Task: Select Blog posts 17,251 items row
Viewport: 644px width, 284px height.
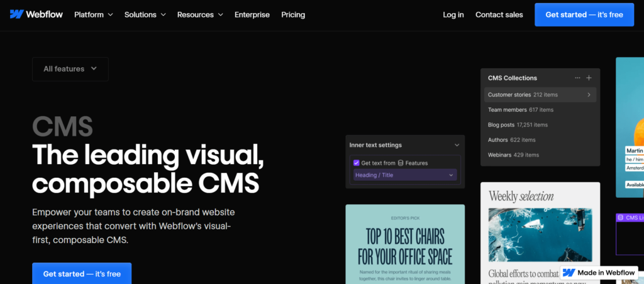Action: [540, 125]
